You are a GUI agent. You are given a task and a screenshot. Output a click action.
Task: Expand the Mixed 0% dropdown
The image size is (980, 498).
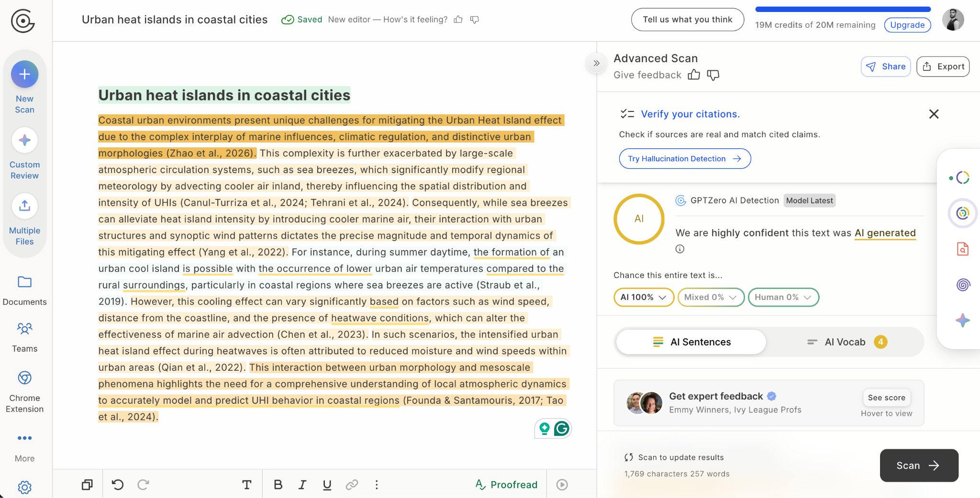click(x=711, y=297)
